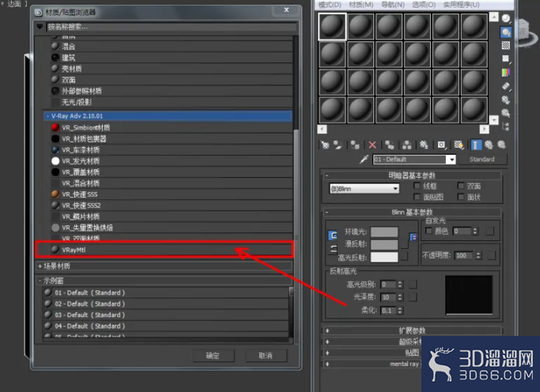This screenshot has width=540, height=392.
Task: Toggle checkered Background icon
Action: click(505, 45)
